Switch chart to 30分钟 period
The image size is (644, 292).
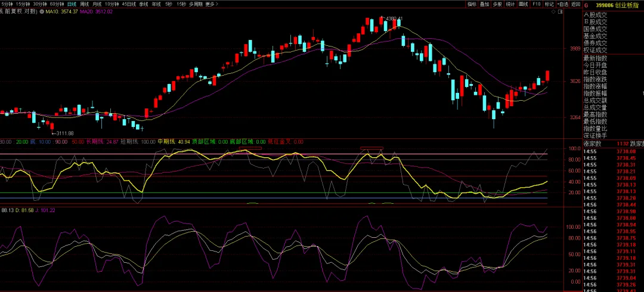(41, 4)
